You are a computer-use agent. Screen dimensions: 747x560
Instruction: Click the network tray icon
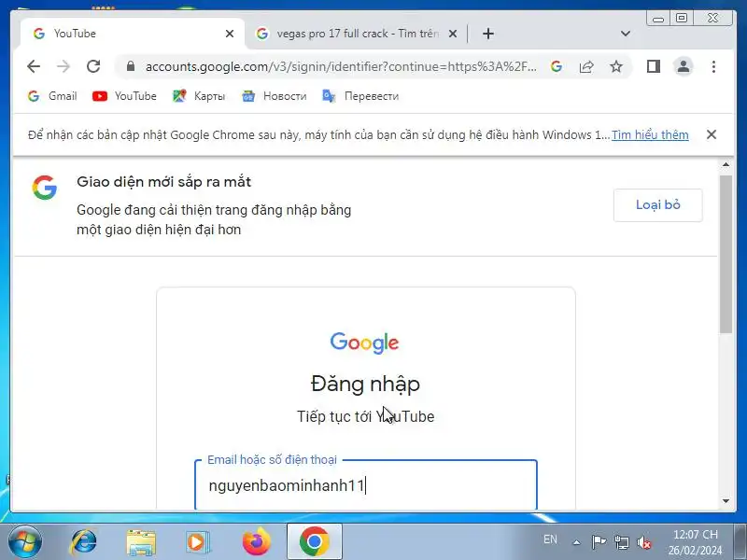click(x=621, y=542)
